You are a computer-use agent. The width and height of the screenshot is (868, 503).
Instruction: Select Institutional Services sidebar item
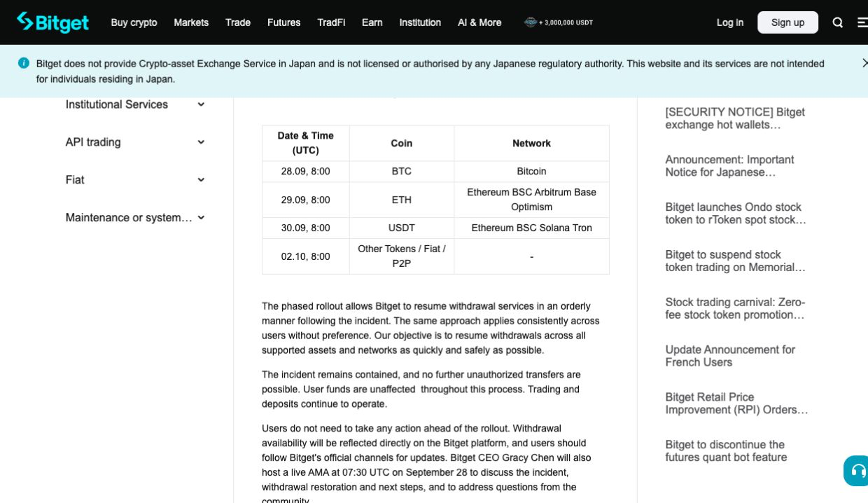117,104
